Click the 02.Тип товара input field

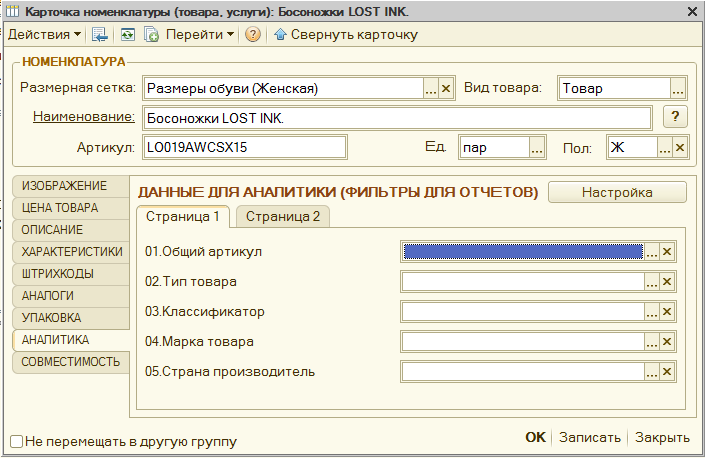(x=523, y=282)
